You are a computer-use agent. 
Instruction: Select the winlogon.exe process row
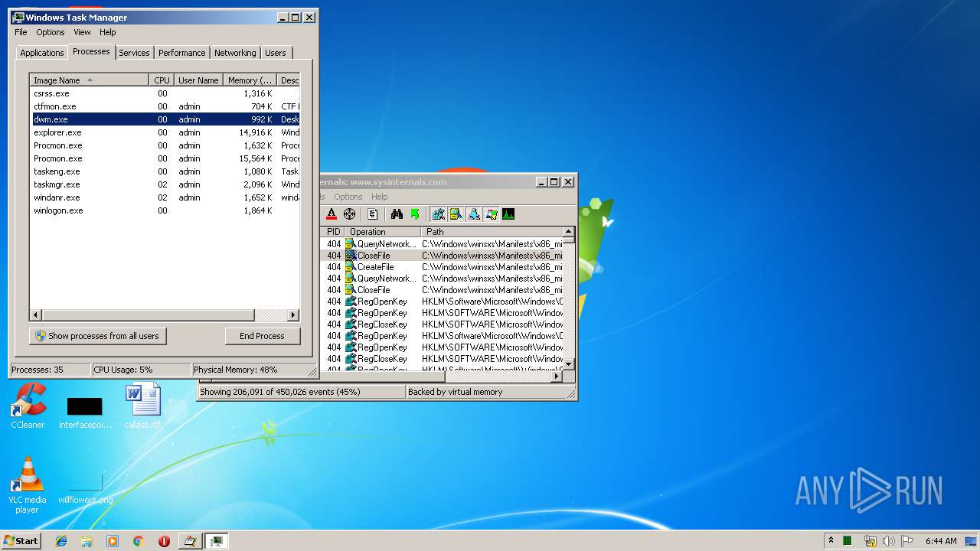click(165, 210)
